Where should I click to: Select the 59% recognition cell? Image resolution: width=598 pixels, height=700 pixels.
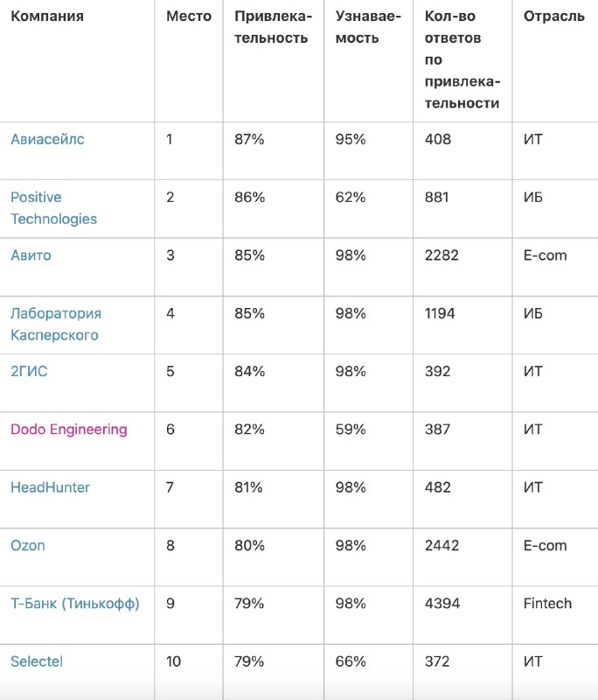click(x=350, y=430)
